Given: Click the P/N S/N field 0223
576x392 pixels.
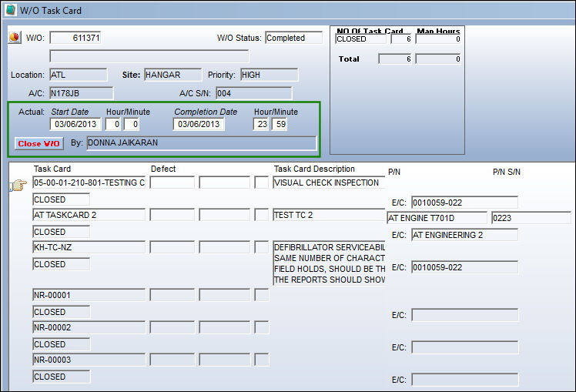Looking at the screenshot, I should pyautogui.click(x=531, y=218).
